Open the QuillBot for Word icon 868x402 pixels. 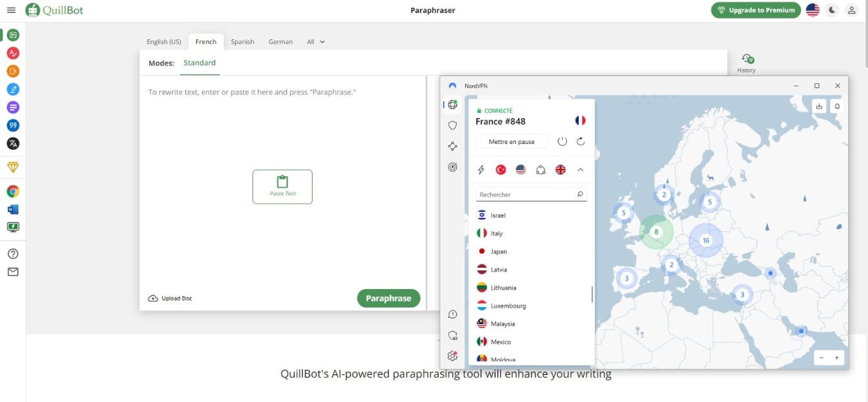click(x=13, y=209)
